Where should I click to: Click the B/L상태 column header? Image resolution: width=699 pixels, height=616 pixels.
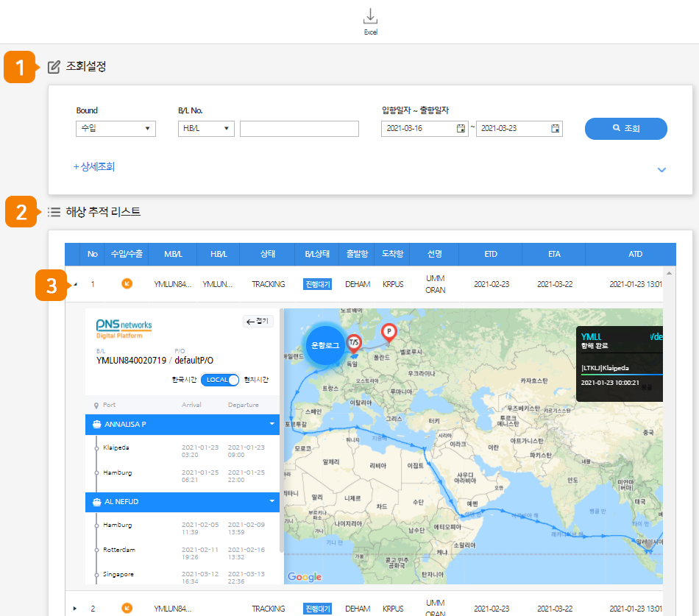tap(317, 254)
